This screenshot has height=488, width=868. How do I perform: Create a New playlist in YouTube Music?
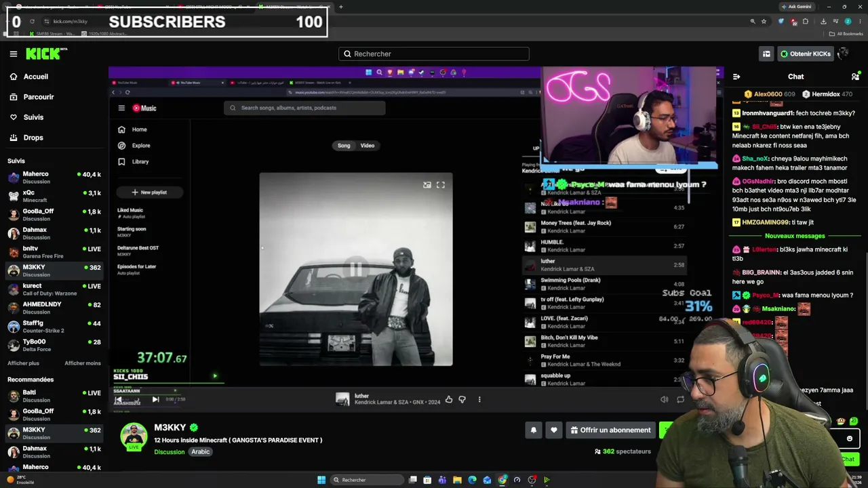[x=149, y=192]
